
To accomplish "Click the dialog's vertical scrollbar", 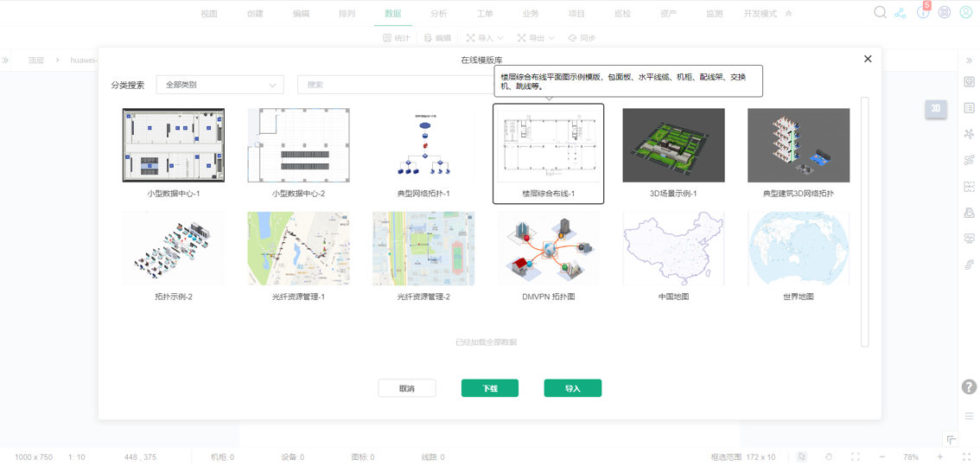I will pos(865,221).
